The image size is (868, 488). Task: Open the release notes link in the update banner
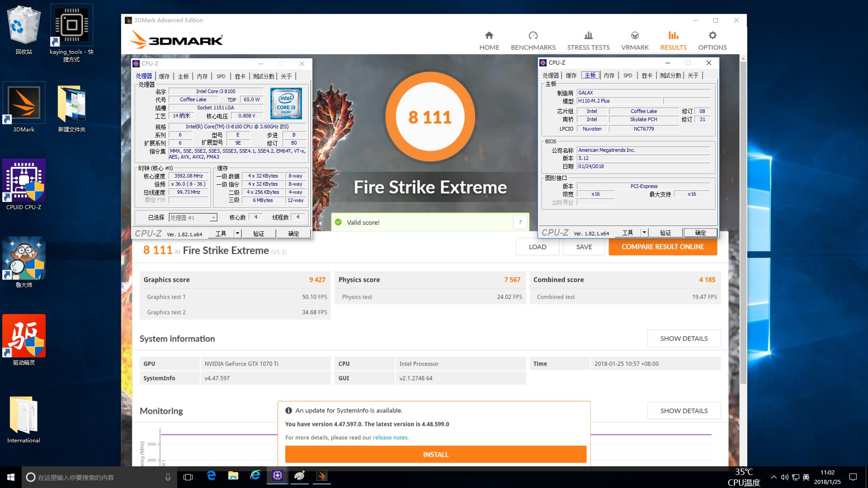point(391,437)
